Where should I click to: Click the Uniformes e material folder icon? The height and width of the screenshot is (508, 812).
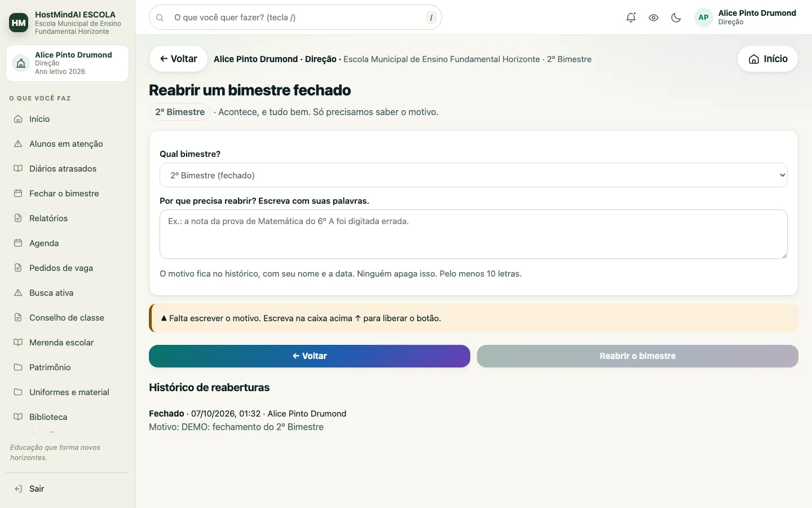(x=18, y=392)
